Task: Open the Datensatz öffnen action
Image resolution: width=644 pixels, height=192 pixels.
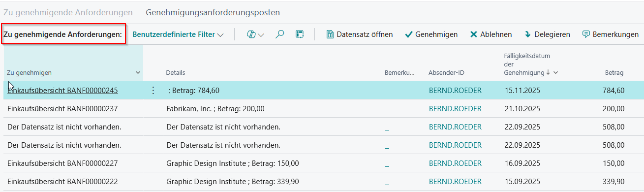Action: tap(360, 34)
